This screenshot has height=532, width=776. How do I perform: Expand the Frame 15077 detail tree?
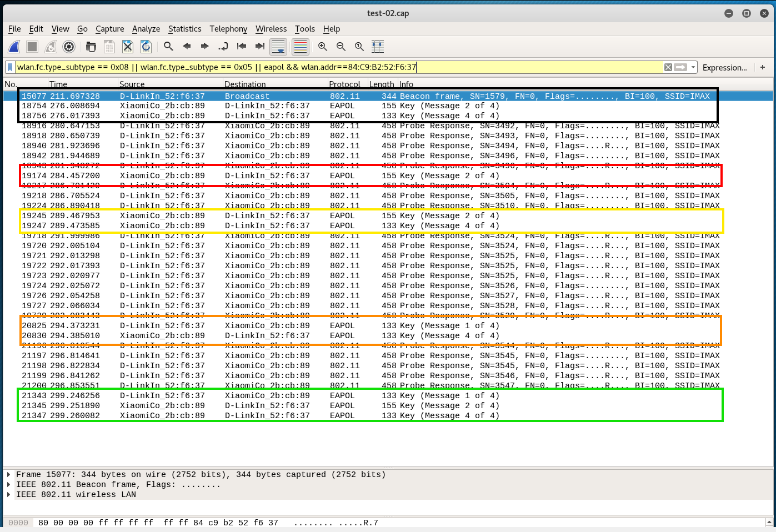(x=8, y=475)
